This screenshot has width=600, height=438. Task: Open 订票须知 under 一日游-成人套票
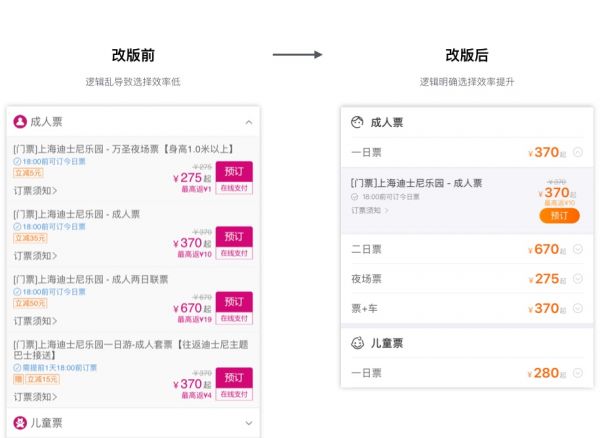(35, 397)
